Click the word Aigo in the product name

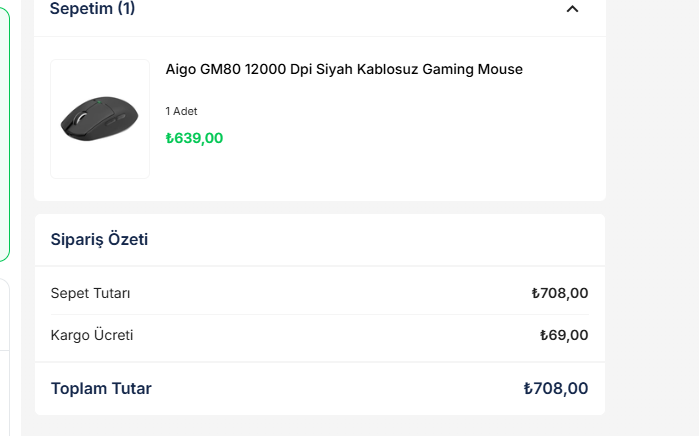[x=181, y=69]
